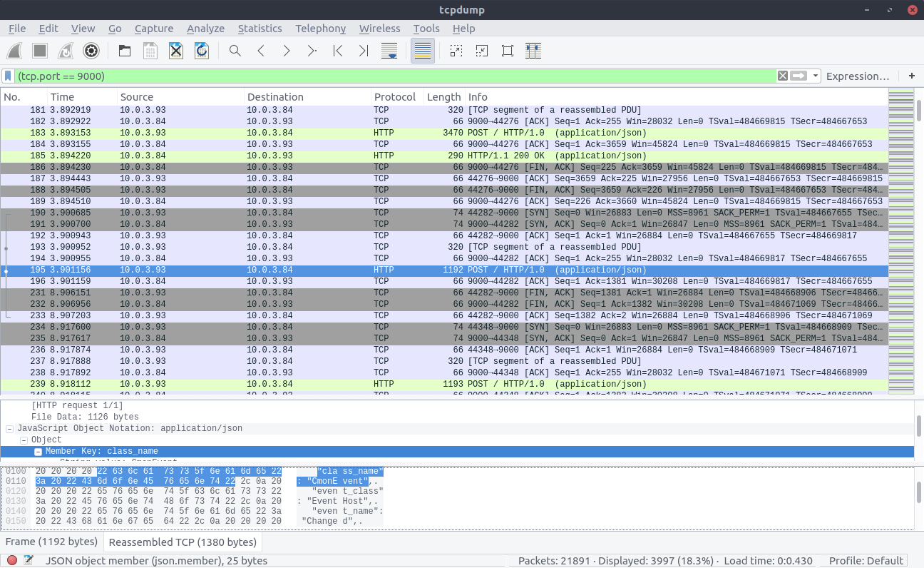
Task: Jump to the last packet icon
Action: (x=363, y=51)
